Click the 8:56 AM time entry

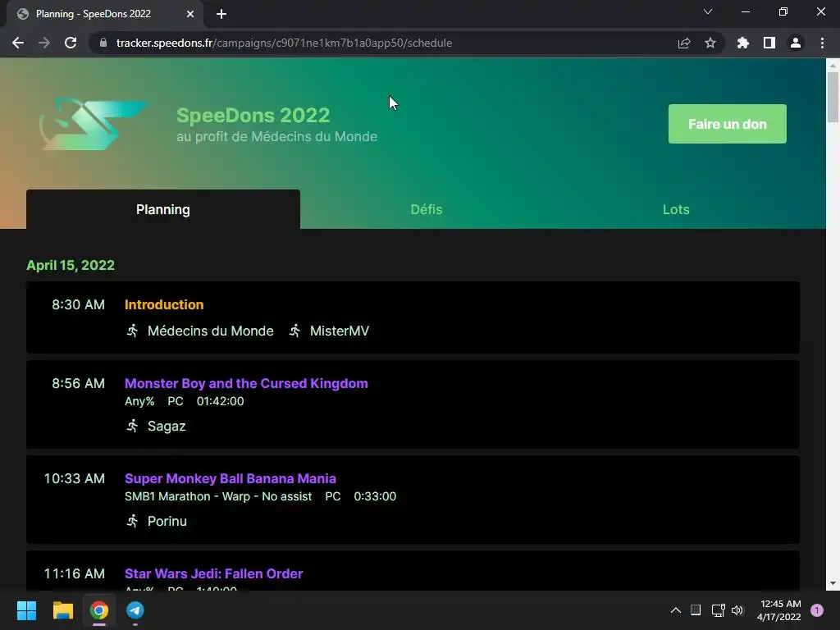[78, 384]
